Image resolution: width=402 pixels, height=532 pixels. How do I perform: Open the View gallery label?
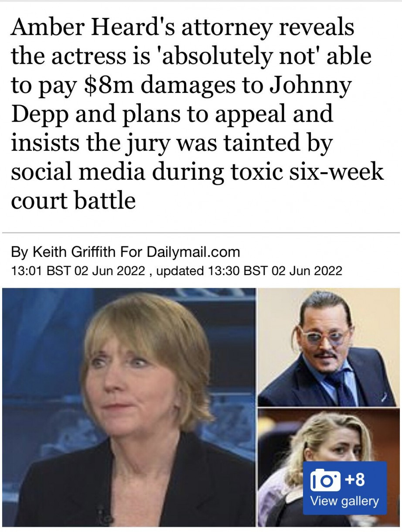[344, 501]
